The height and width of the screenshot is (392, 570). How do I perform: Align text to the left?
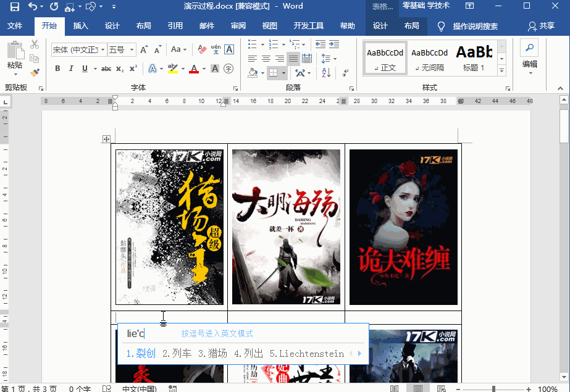(x=253, y=59)
